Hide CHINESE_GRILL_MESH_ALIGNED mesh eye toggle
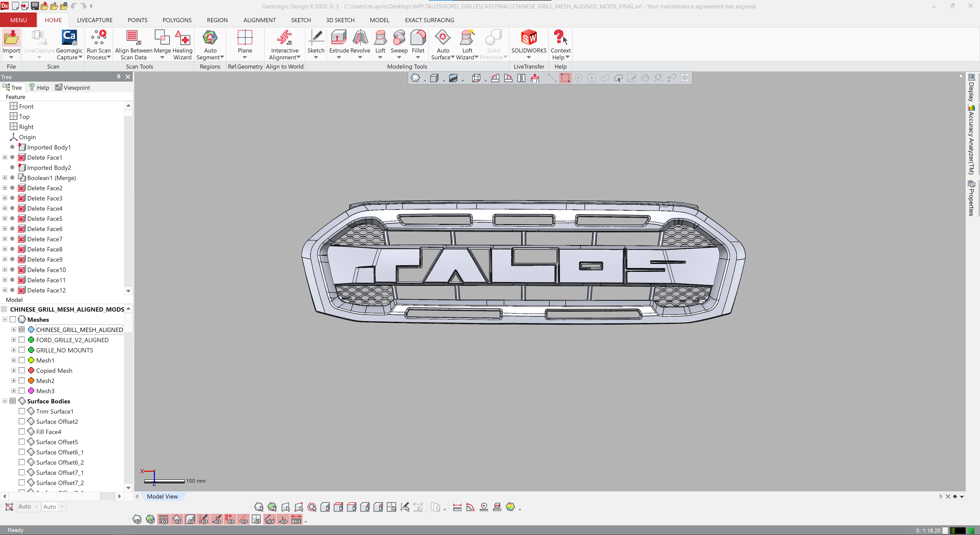The width and height of the screenshot is (980, 535). point(22,330)
